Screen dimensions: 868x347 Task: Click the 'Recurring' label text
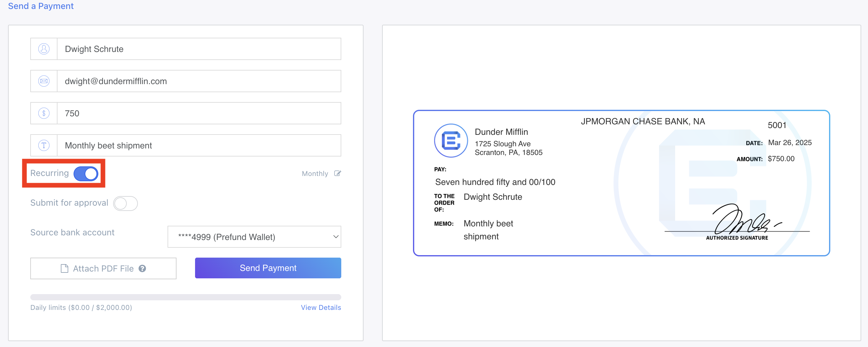[49, 173]
